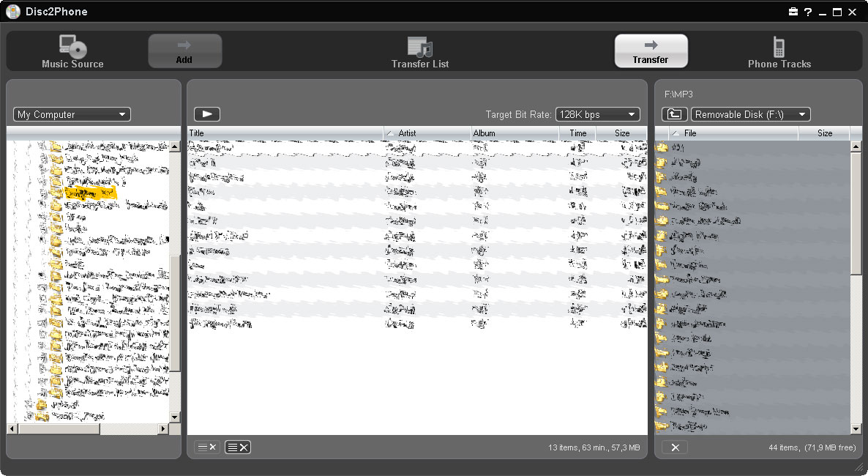Click the window resize grip corner
Viewport: 868px width, 476px height.
(x=860, y=468)
